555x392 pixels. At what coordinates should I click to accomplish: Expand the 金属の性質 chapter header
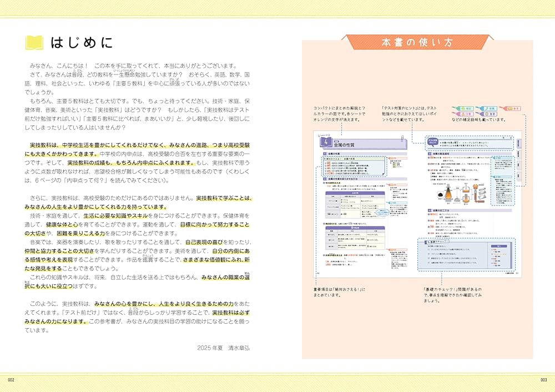pyautogui.click(x=344, y=144)
